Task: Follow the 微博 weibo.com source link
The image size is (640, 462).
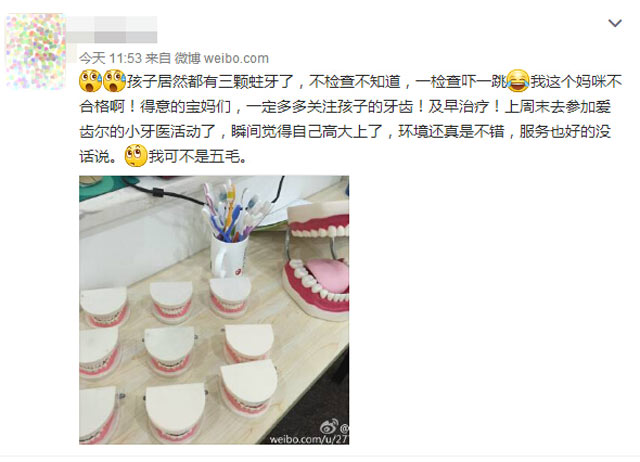Action: click(x=222, y=58)
